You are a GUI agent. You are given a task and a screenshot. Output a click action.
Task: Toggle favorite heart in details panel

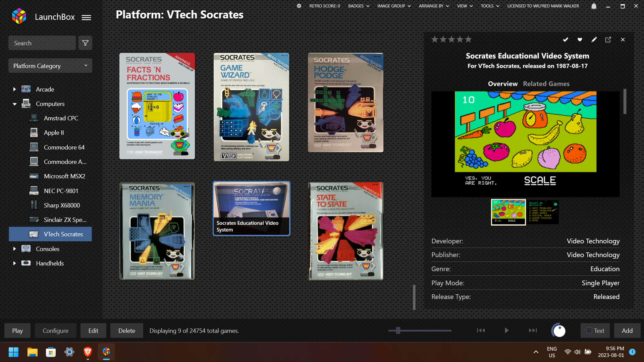click(580, 40)
